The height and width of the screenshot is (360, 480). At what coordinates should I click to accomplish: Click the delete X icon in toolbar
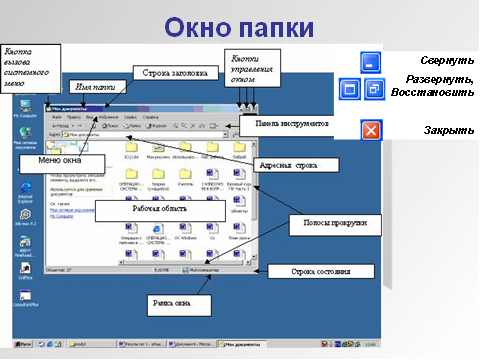[x=193, y=126]
